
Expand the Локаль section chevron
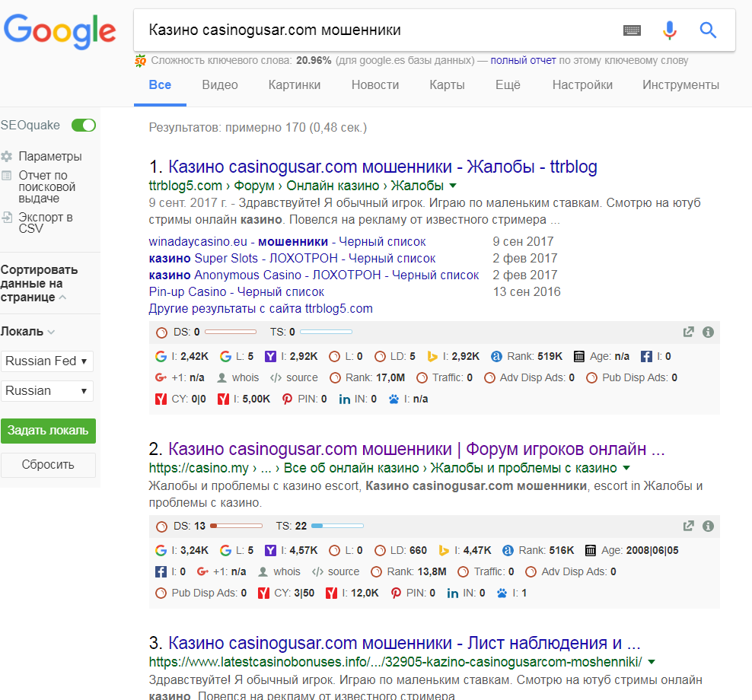[51, 332]
